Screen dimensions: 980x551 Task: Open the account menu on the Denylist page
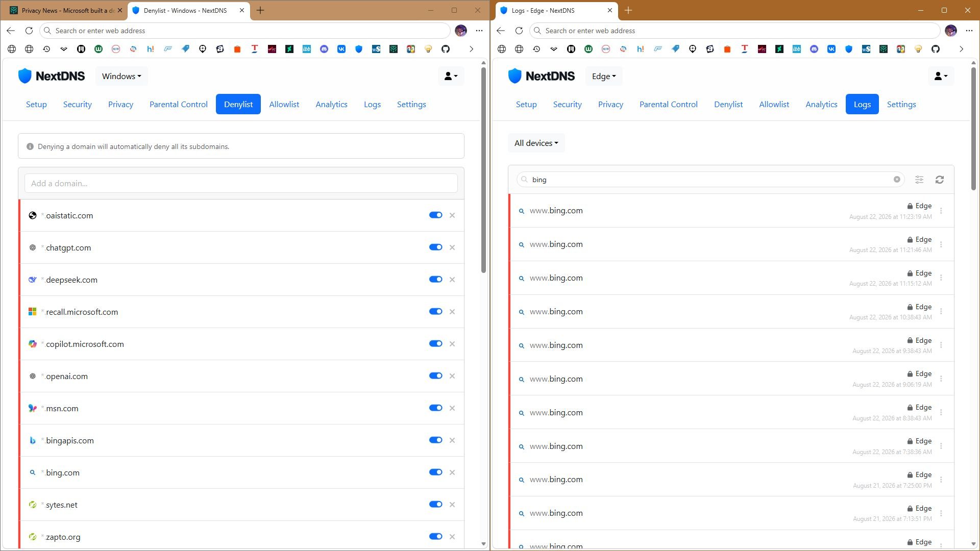[451, 76]
